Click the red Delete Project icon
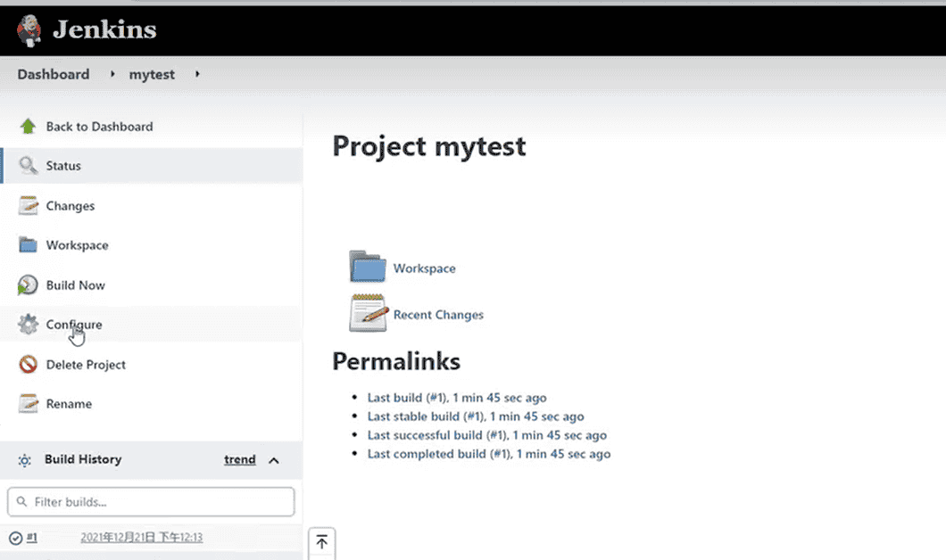This screenshot has width=946, height=560. click(x=29, y=365)
